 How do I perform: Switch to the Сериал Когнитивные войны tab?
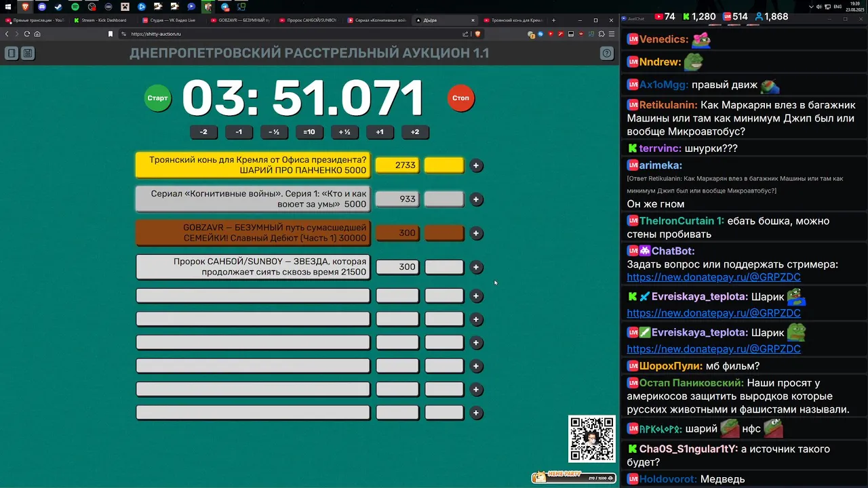click(x=378, y=20)
